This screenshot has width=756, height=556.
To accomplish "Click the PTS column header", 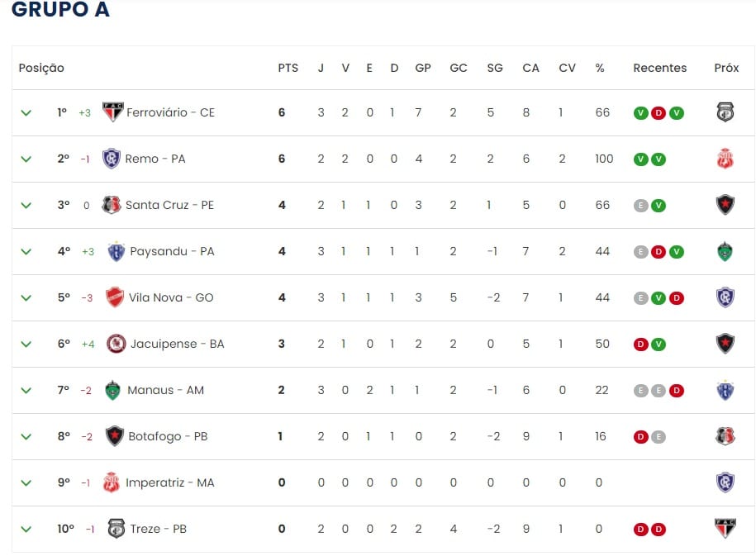I will tap(288, 68).
